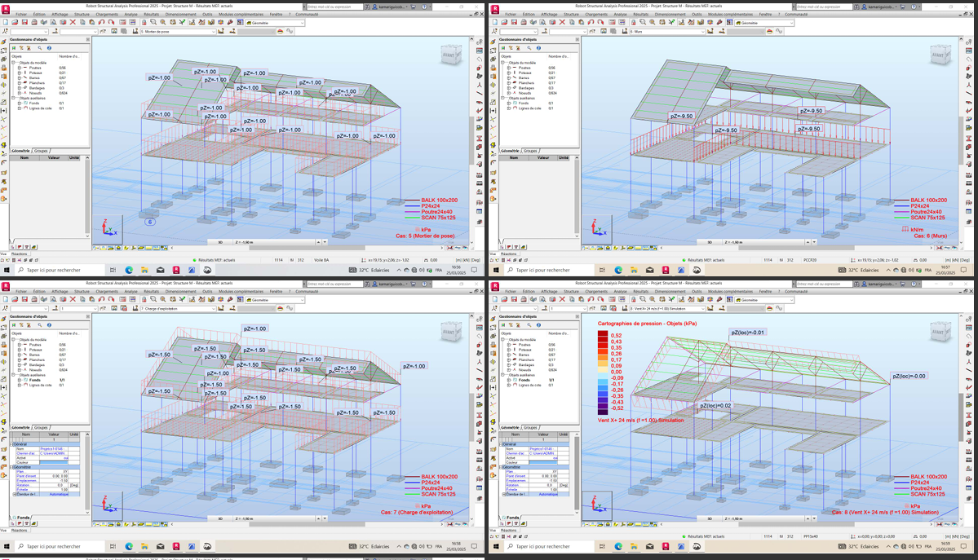Switch to the Groupes tab in the wind simulation window
Screen dimensions: 978x560
[x=530, y=427]
